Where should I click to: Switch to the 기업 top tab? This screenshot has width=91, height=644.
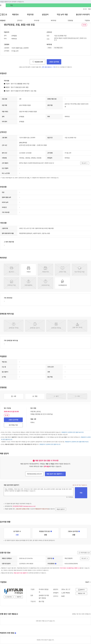click(x=11, y=5)
